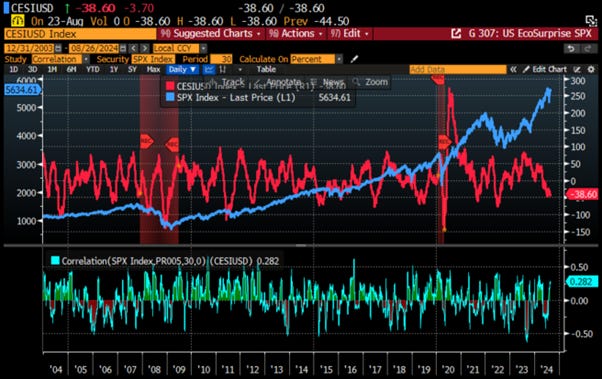Expand the Suggested Charts menu
Screen dimensions: 602x379
click(x=211, y=34)
